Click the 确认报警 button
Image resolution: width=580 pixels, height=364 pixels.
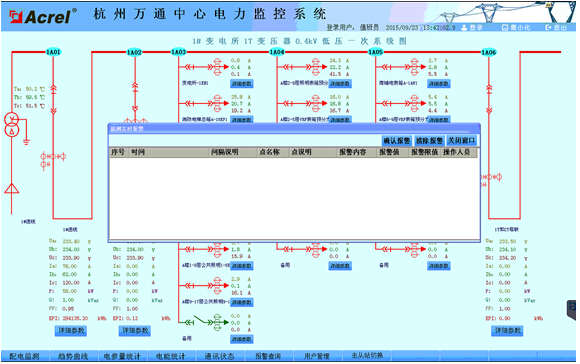click(397, 141)
